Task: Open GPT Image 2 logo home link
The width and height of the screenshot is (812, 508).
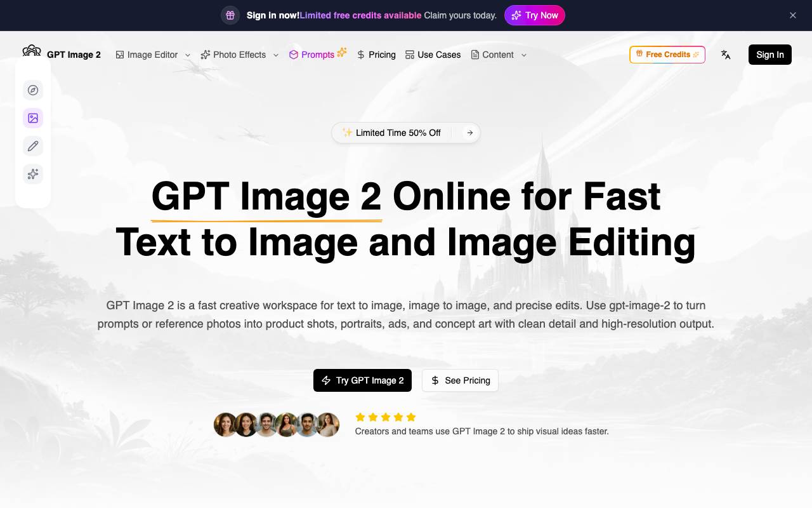Action: tap(62, 55)
